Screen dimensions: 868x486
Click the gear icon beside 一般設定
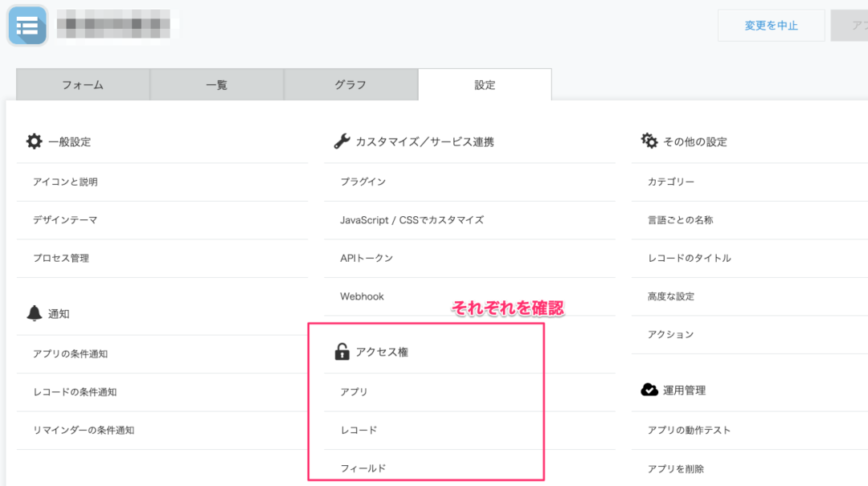coord(32,140)
